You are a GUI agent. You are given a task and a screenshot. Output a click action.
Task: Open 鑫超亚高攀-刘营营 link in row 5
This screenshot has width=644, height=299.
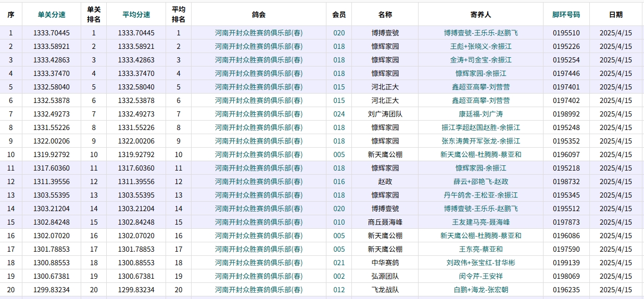(x=481, y=87)
